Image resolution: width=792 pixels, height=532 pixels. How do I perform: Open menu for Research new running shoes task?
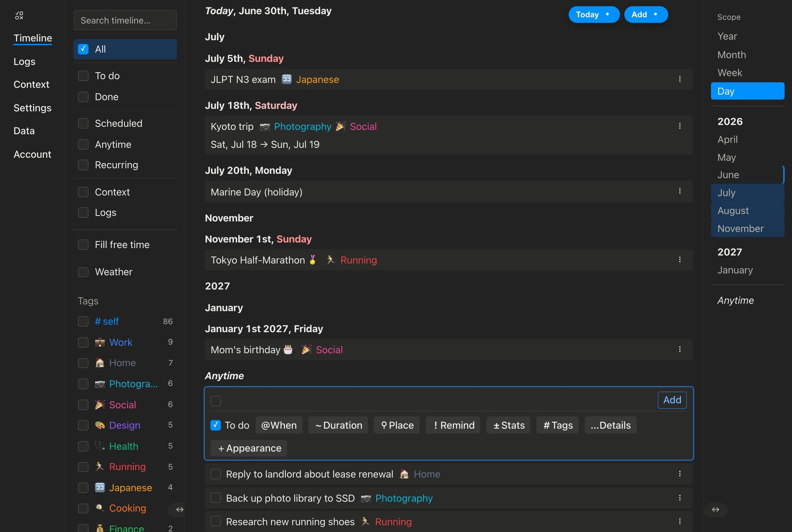click(x=680, y=521)
